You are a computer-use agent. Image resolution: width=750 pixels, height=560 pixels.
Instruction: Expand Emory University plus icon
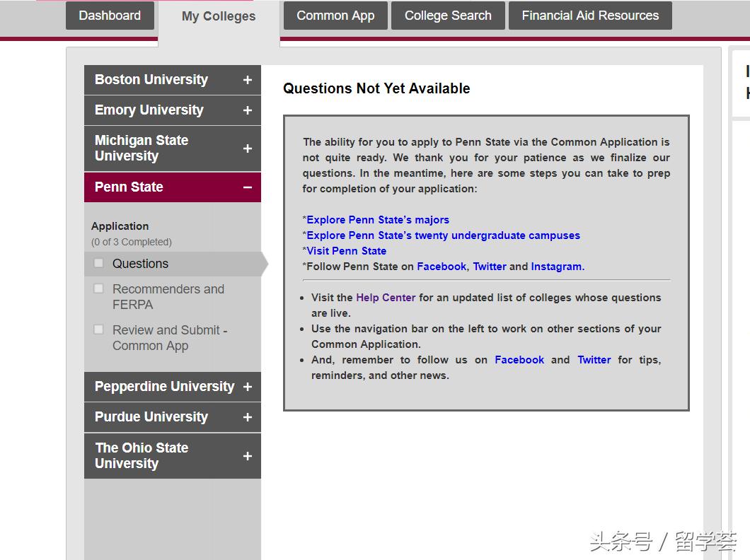248,110
